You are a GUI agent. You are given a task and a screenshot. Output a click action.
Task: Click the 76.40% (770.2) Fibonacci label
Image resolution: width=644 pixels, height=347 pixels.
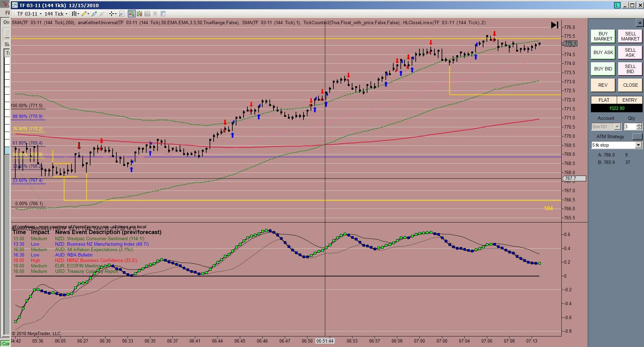(x=28, y=129)
